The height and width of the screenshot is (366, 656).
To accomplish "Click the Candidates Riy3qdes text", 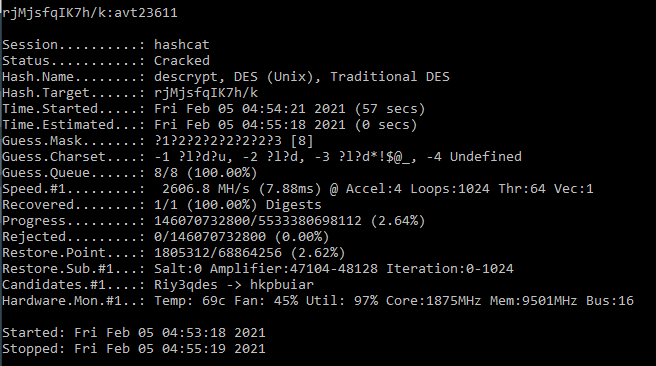I will coord(186,285).
